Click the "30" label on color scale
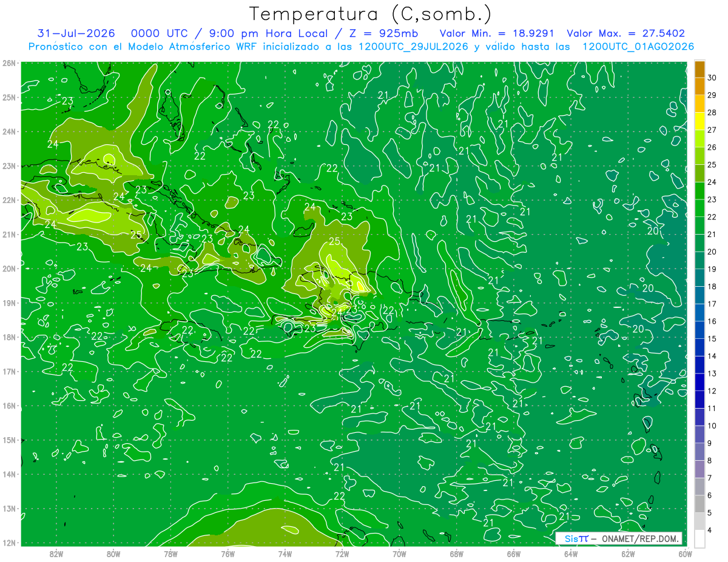 tap(712, 78)
